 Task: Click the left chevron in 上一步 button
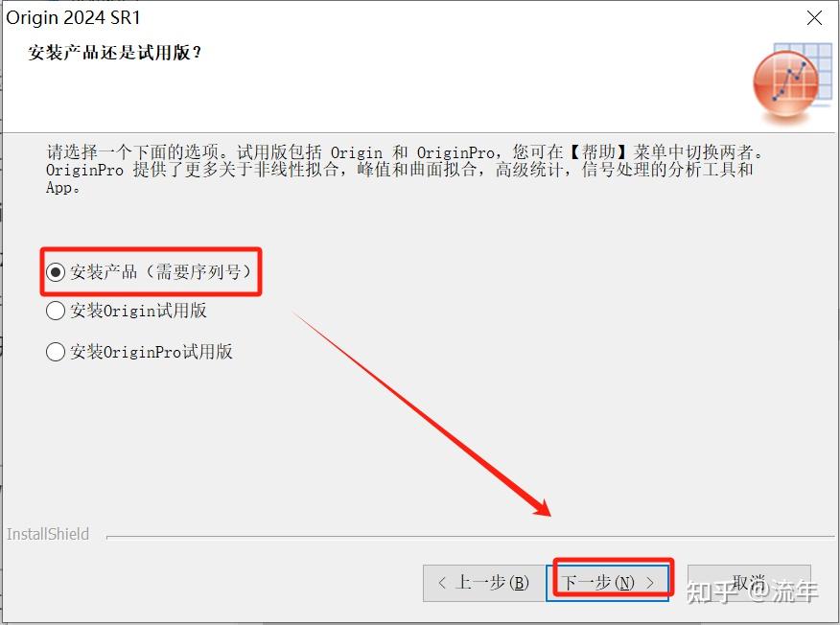tap(442, 583)
